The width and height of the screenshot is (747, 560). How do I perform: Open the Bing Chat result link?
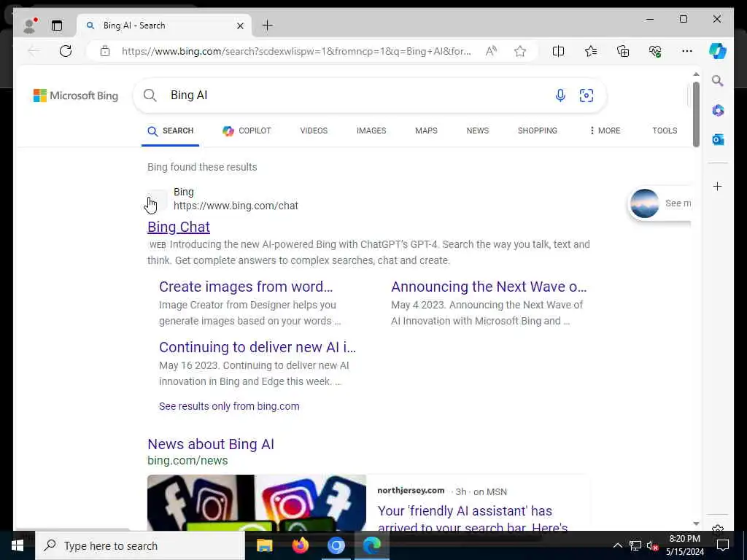[179, 227]
